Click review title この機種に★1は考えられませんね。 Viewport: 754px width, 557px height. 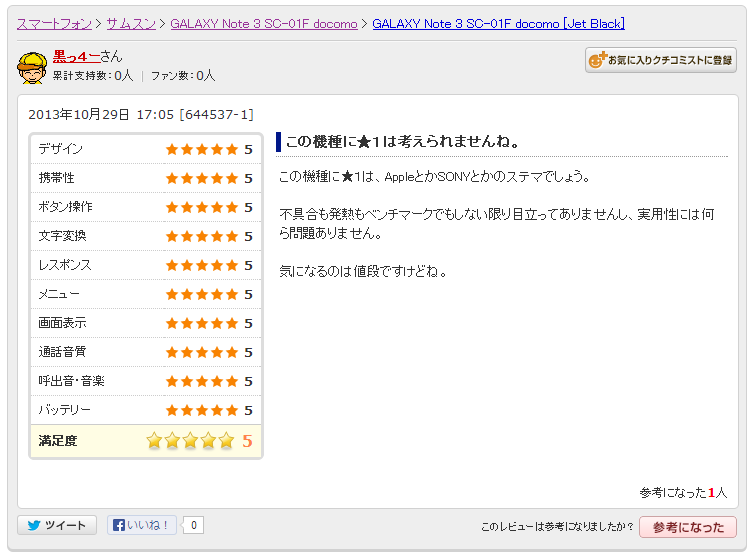402,141
